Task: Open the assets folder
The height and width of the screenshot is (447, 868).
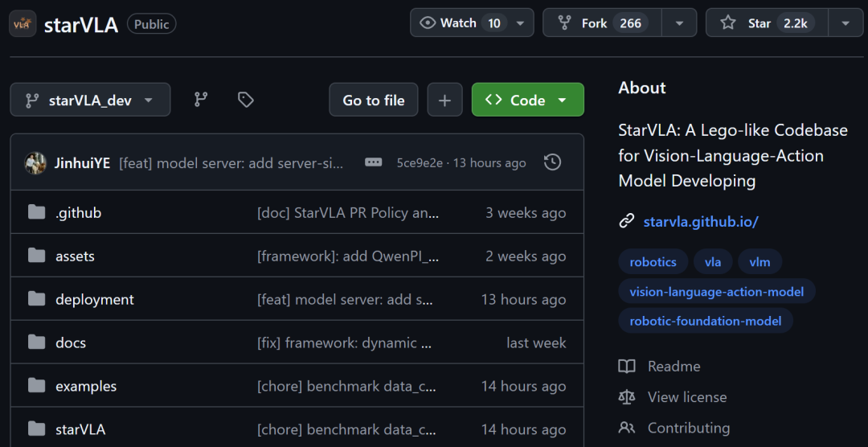Action: [x=75, y=256]
